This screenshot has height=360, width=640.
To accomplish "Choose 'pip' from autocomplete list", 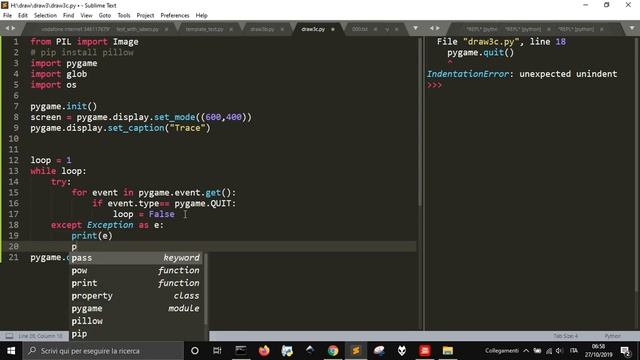I will 136,334.
